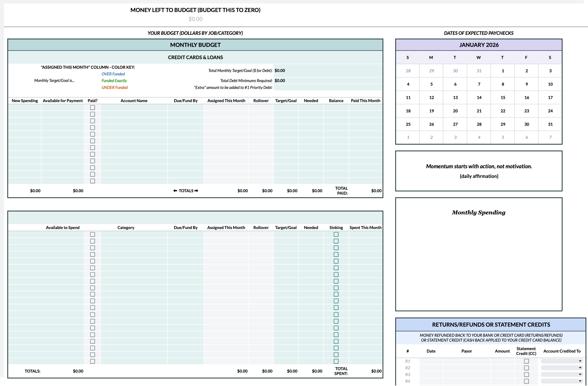The width and height of the screenshot is (588, 386).
Task: Check the last Paid? checkbox in Credit Cards table
Action: [92, 181]
